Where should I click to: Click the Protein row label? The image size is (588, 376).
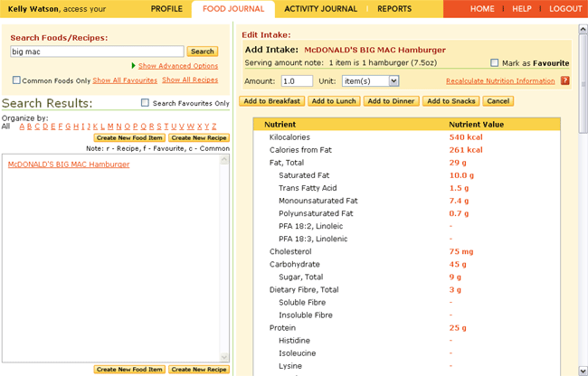pyautogui.click(x=282, y=328)
